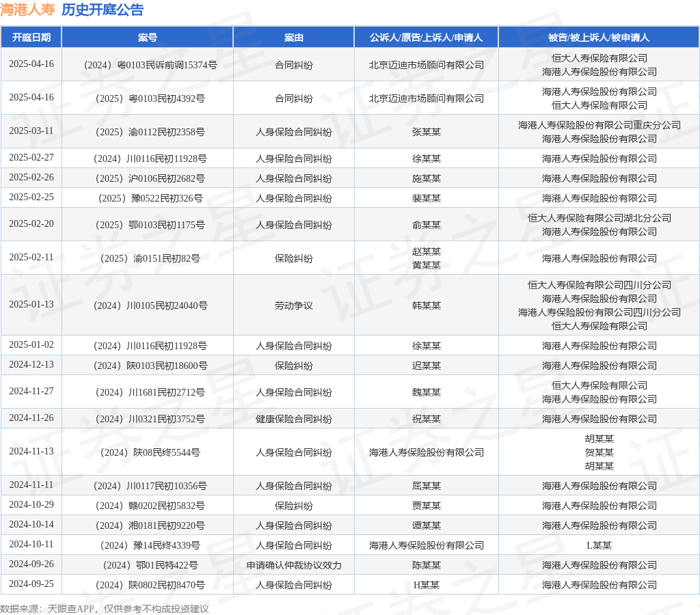Click defendant 恒大人寿保险有限公司湖北分公司
This screenshot has width=700, height=615.
599,218
